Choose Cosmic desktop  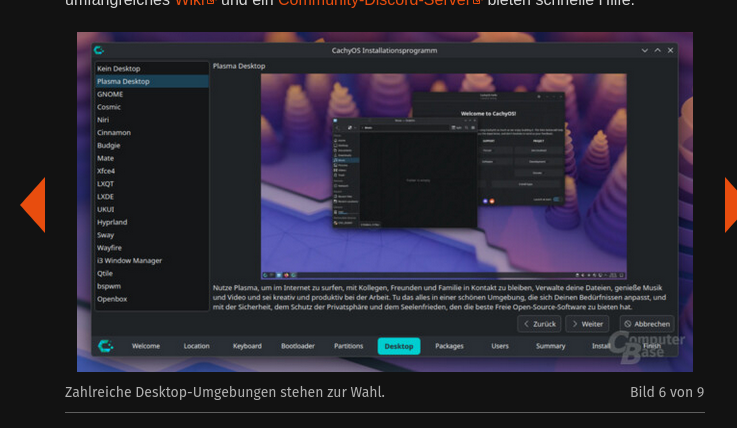pos(152,107)
